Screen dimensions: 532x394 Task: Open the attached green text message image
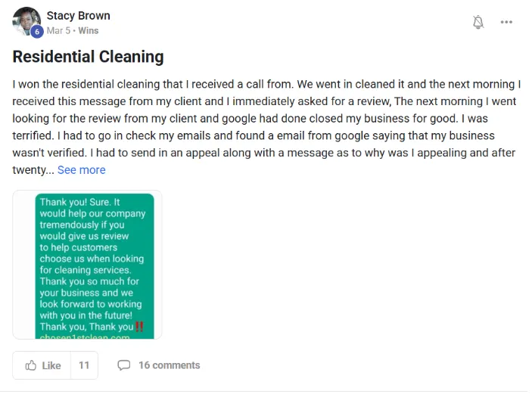coord(87,265)
